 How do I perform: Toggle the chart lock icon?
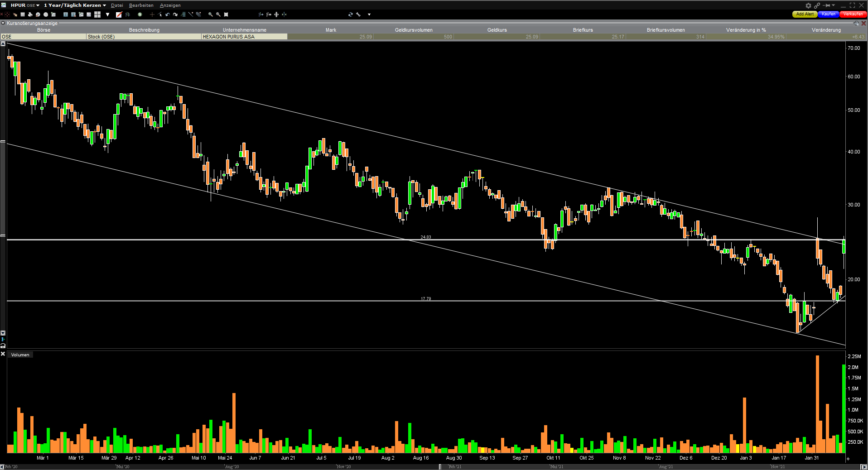(3, 346)
